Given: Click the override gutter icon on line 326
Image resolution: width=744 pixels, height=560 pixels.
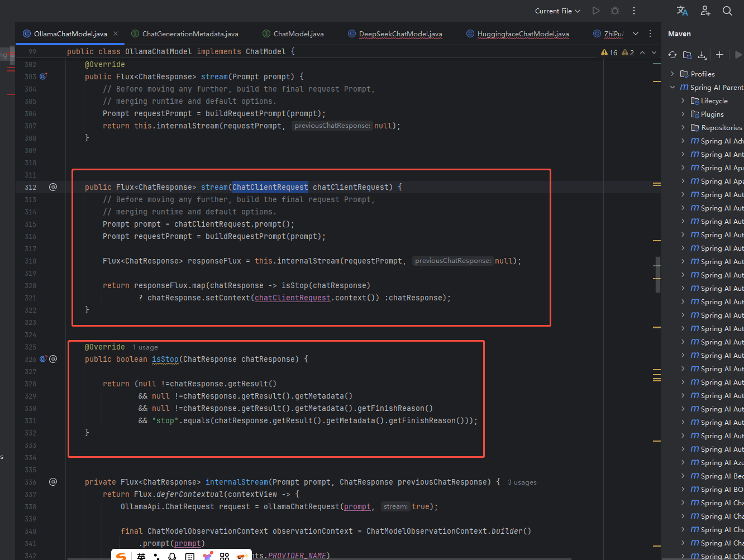Looking at the screenshot, I should click(44, 359).
